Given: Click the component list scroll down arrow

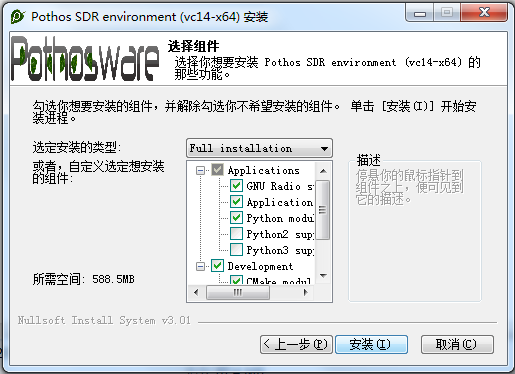Looking at the screenshot, I should coord(323,276).
